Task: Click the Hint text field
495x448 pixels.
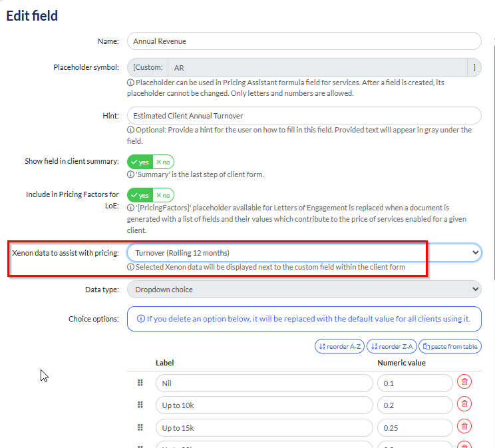Action: [303, 116]
